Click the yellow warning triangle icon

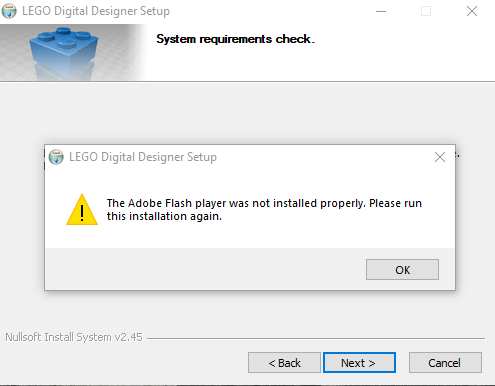click(x=82, y=210)
